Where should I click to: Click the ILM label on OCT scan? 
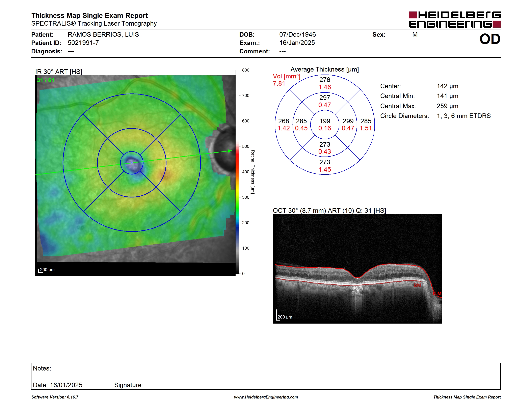pos(437,293)
